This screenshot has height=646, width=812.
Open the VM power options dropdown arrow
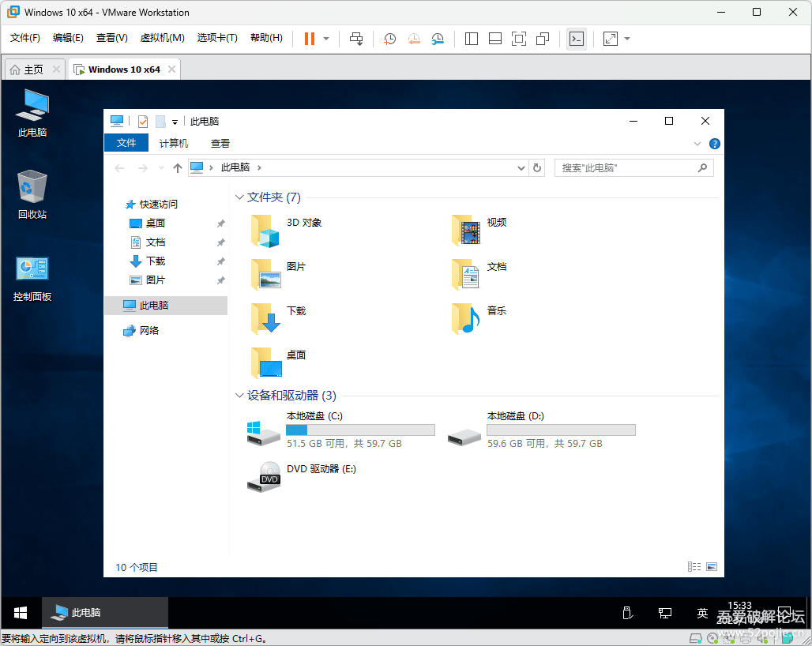click(x=325, y=38)
